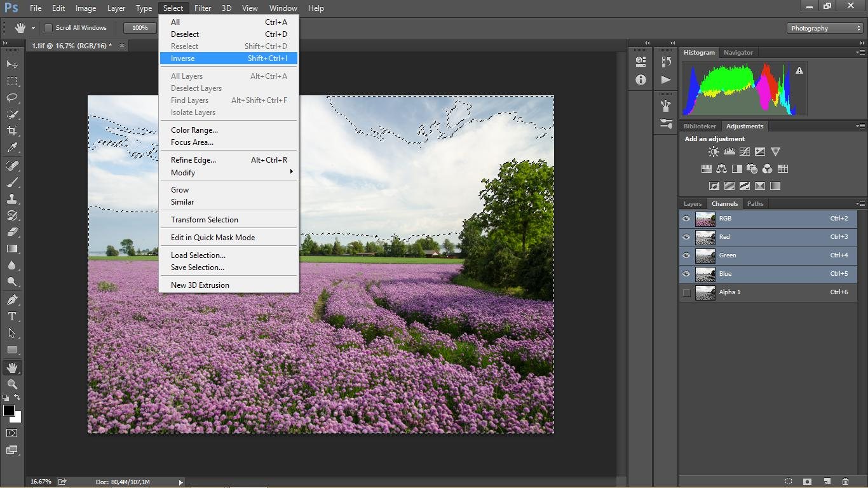
Task: Select the Zoom tool
Action: click(x=12, y=384)
